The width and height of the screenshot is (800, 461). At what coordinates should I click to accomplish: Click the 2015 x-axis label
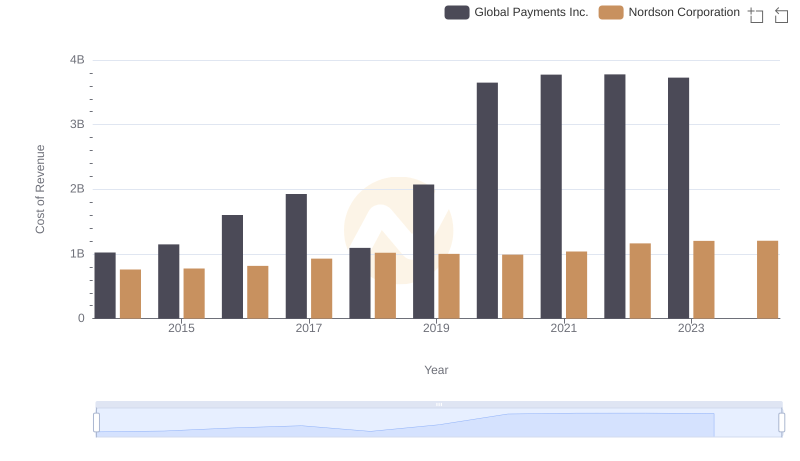click(181, 328)
